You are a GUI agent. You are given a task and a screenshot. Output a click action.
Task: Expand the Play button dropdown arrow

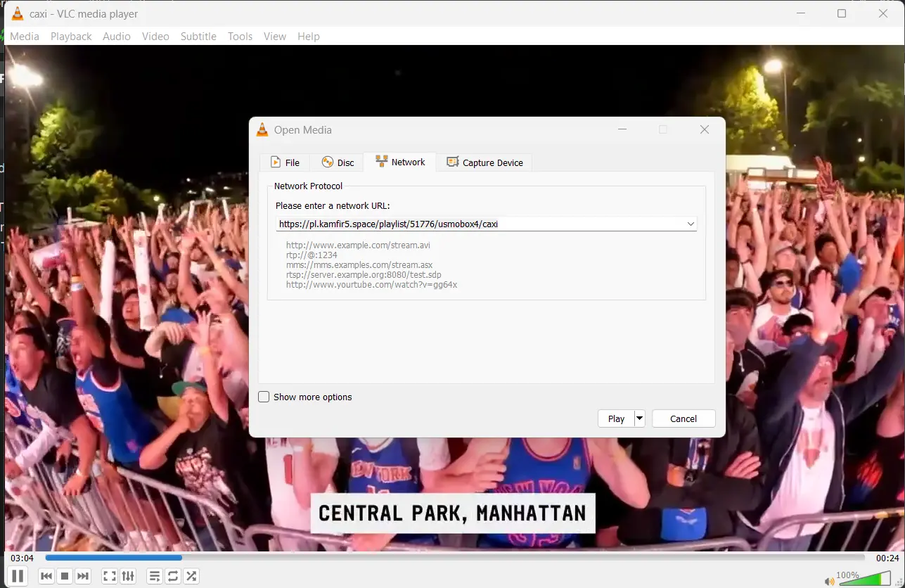tap(639, 418)
